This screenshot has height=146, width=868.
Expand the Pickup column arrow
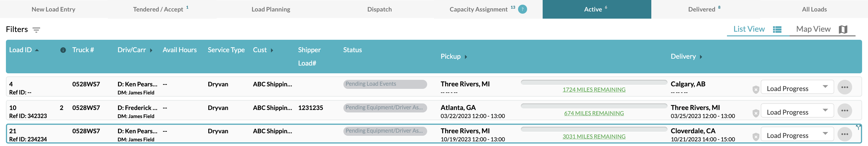[466, 57]
